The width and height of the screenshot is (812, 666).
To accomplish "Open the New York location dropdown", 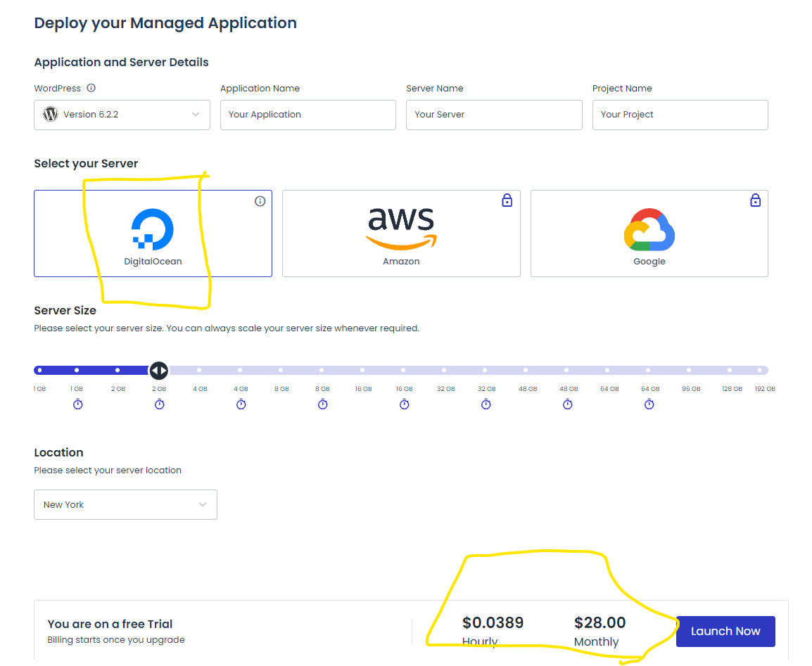I will [x=125, y=504].
